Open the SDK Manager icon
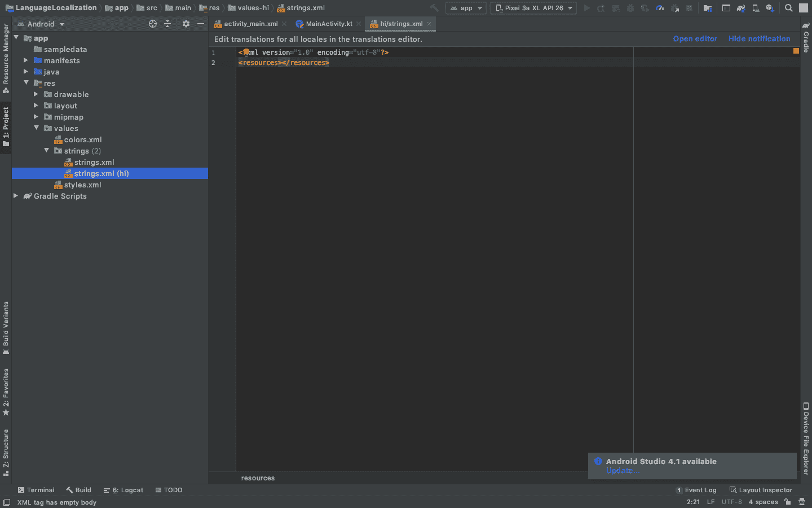 coord(770,8)
